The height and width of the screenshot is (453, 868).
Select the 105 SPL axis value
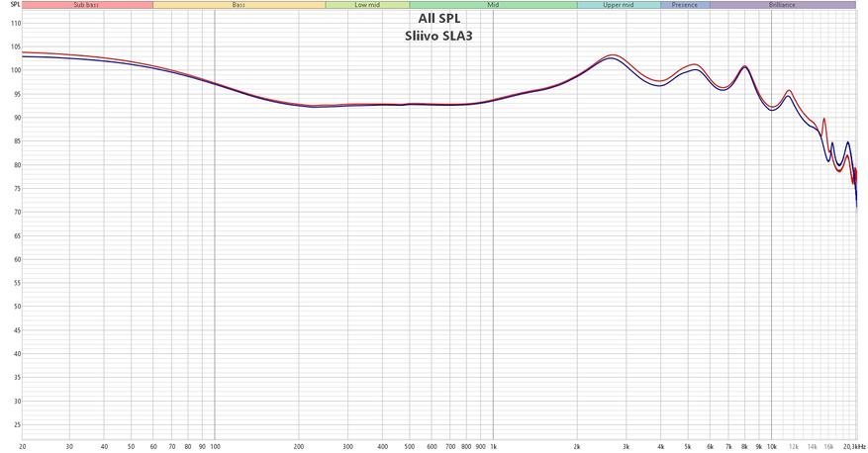[x=16, y=47]
